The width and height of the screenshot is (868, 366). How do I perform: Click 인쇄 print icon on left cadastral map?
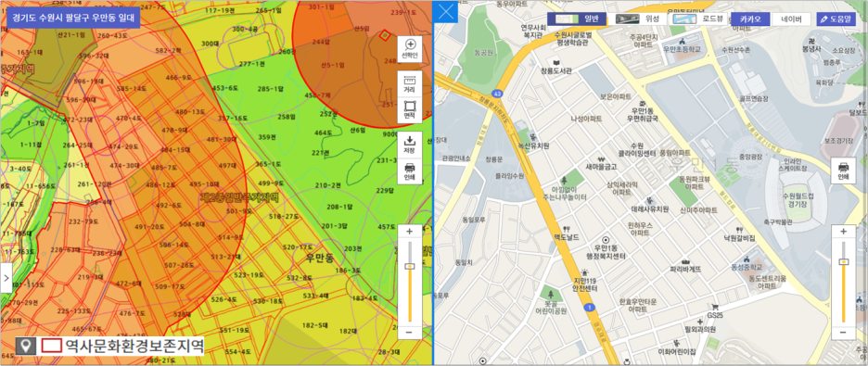(410, 170)
